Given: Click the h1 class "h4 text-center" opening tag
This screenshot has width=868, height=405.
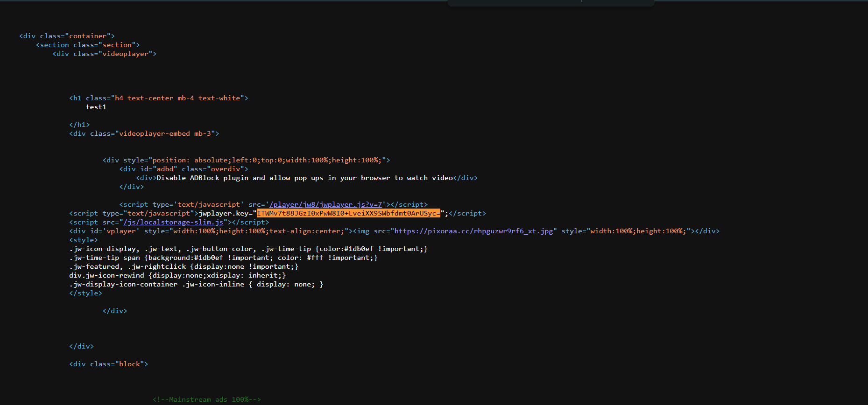Looking at the screenshot, I should 159,98.
